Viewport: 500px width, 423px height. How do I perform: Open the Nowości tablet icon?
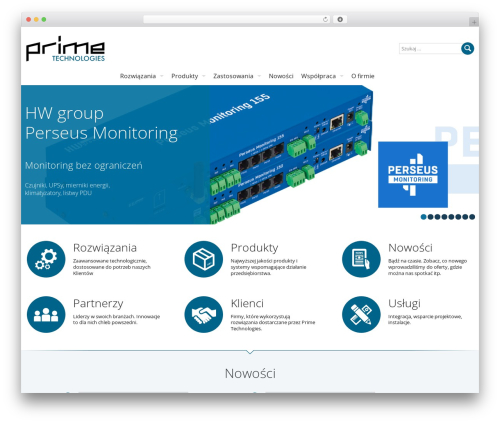pos(361,259)
